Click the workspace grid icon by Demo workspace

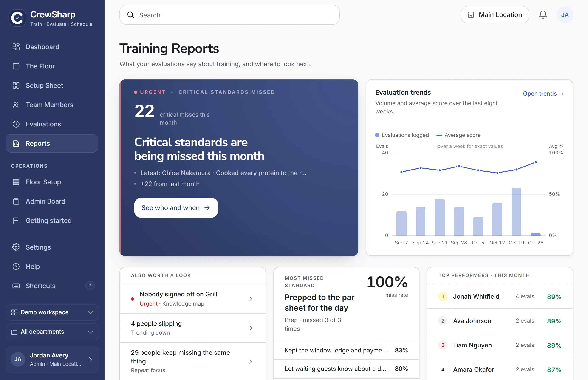[14, 312]
